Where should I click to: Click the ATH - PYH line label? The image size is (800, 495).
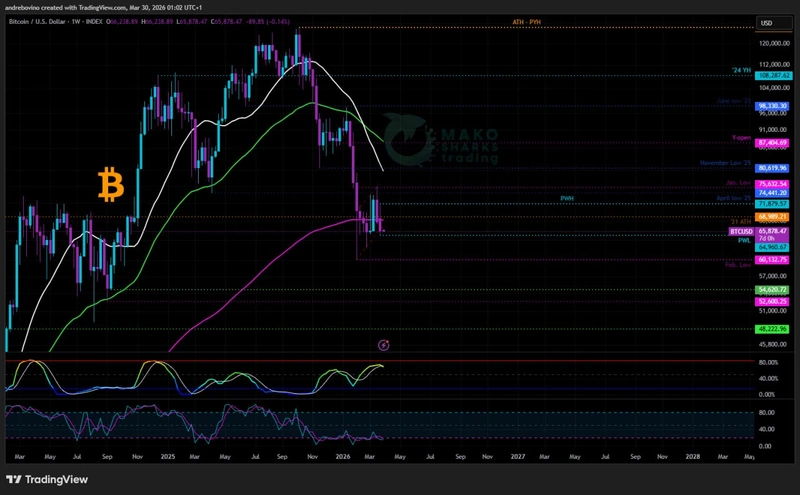tap(526, 21)
